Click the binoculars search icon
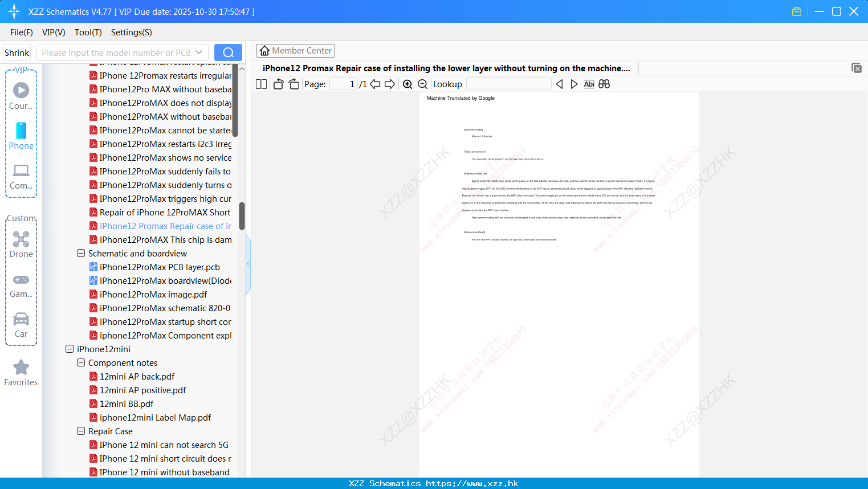The image size is (868, 489). [x=604, y=84]
